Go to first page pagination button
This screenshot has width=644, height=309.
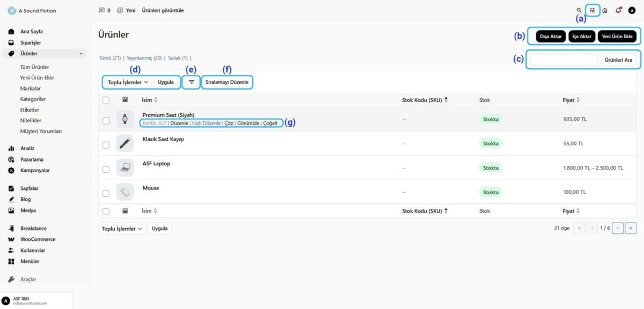(x=580, y=228)
